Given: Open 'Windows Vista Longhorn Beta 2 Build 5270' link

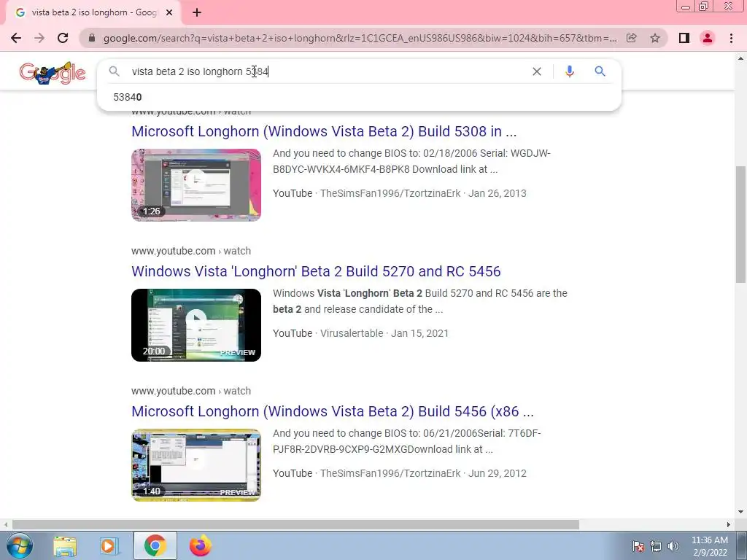Looking at the screenshot, I should [x=316, y=271].
